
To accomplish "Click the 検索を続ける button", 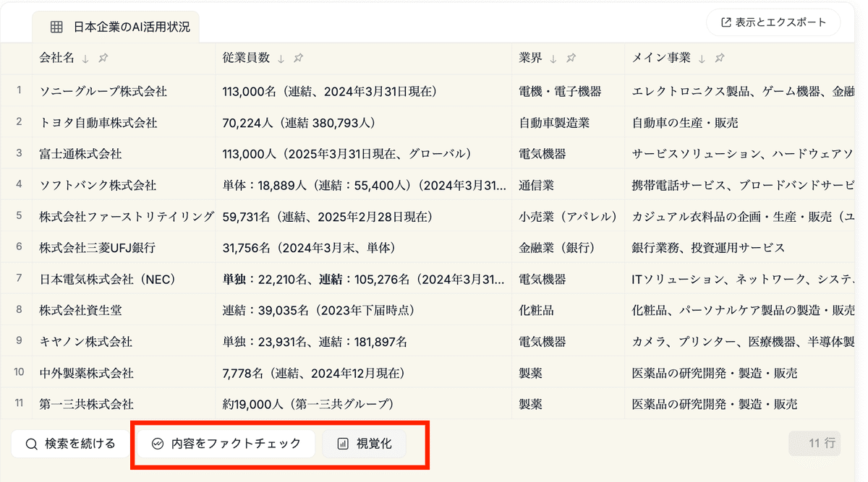I will (70, 444).
